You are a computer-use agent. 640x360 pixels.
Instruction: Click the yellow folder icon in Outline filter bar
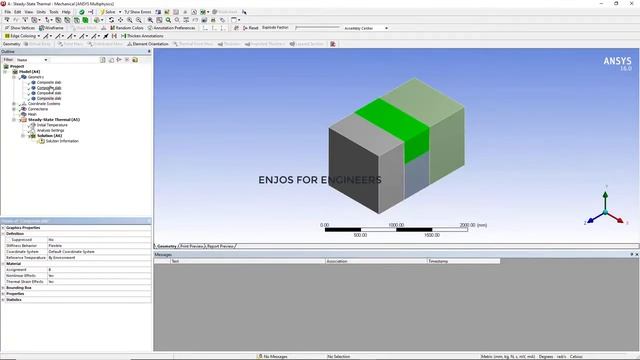click(135, 60)
